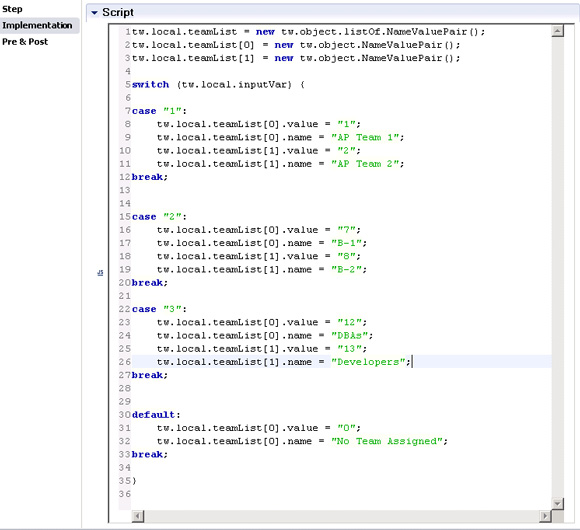The height and width of the screenshot is (530, 580).
Task: Open the Step tab
Action: [x=12, y=9]
